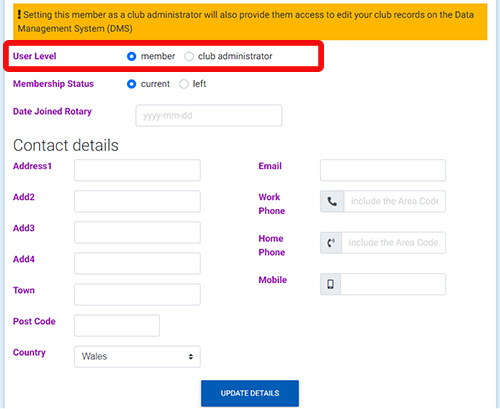Focus the Town input field
Image resolution: width=500 pixels, height=409 pixels.
click(x=137, y=294)
